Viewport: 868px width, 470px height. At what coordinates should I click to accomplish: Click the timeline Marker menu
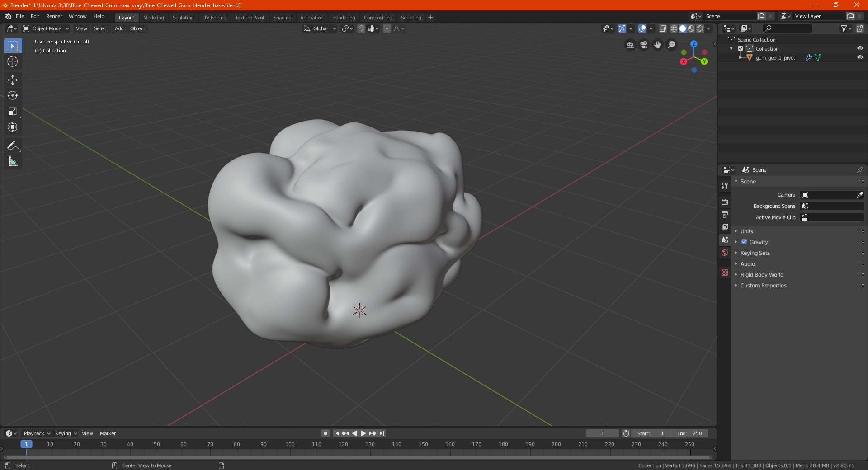[108, 433]
